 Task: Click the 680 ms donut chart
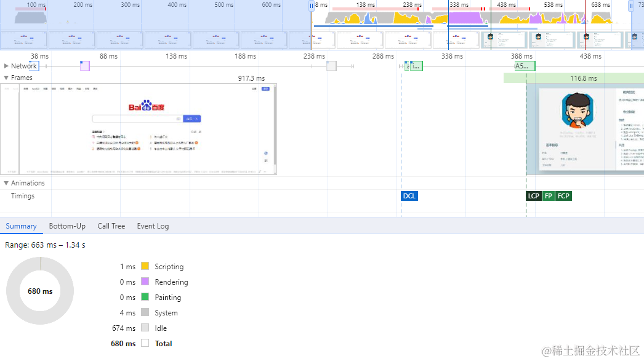point(40,291)
